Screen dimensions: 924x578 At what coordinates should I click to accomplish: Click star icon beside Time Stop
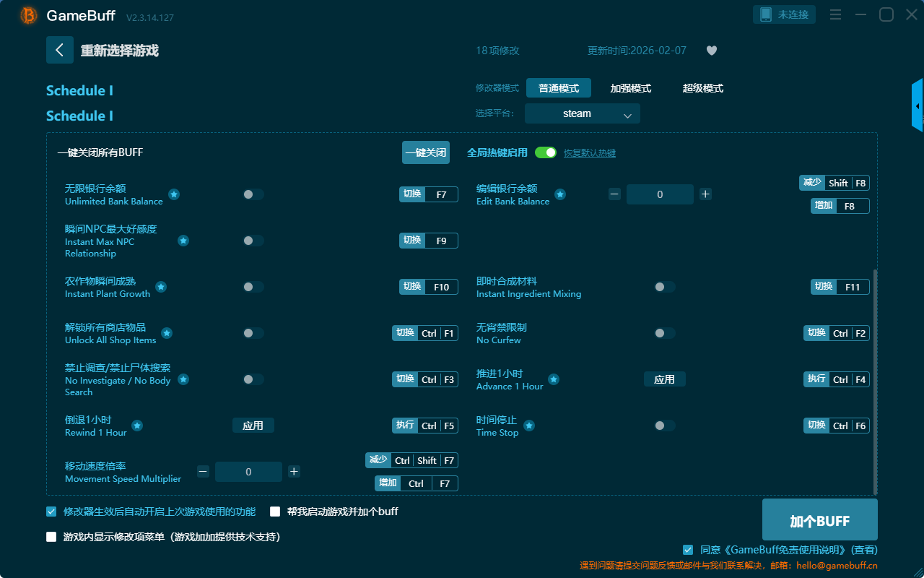click(529, 426)
